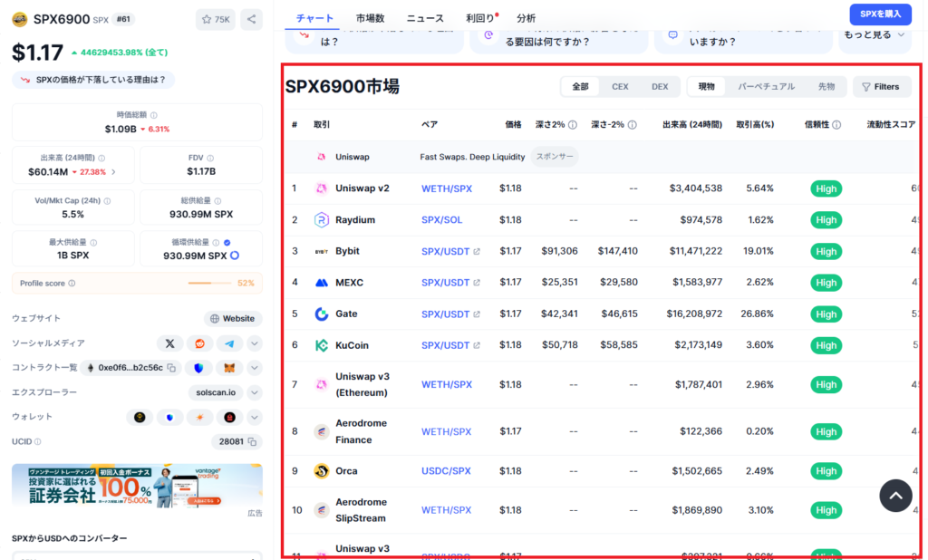Open the solscan.io explorer link
Viewport: 928px width, 560px height.
click(216, 392)
